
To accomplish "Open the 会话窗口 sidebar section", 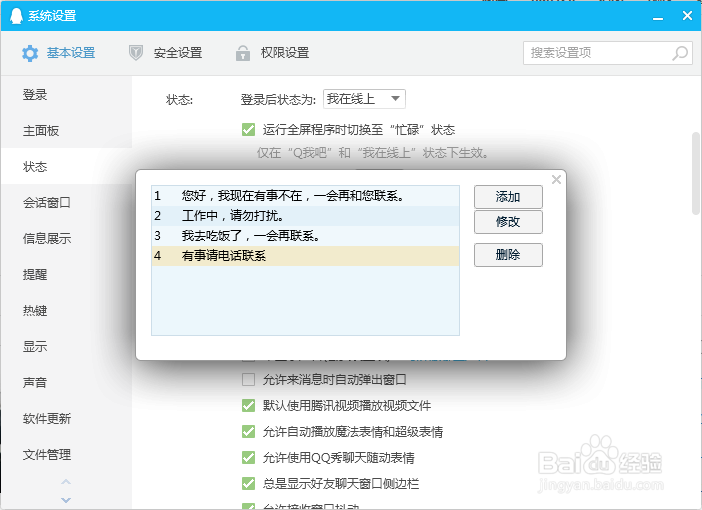I will (66, 203).
